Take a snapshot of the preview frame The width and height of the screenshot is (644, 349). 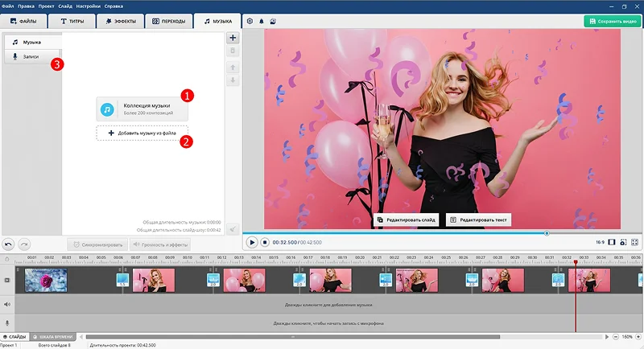coord(623,242)
